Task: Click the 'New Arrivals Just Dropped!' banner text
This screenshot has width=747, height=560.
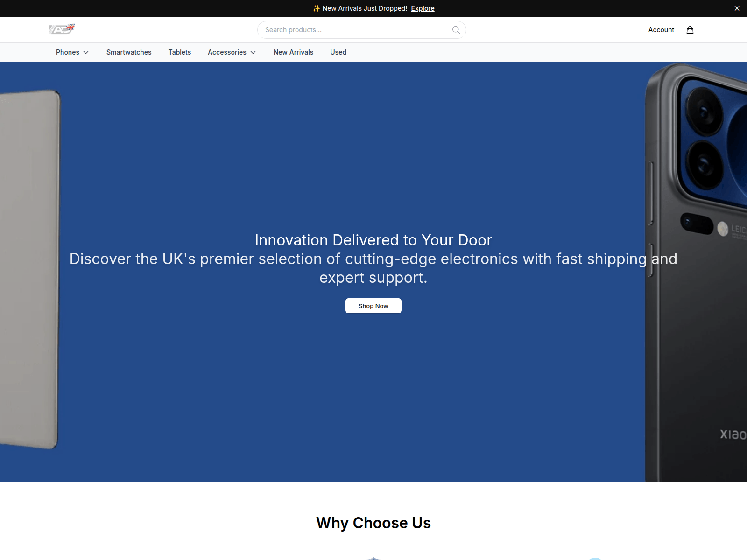Action: [365, 8]
